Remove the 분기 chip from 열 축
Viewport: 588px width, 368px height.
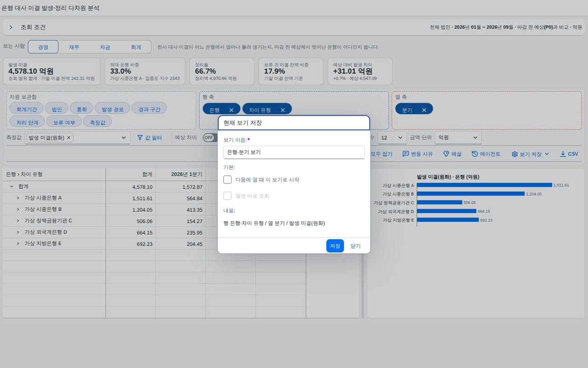pyautogui.click(x=424, y=110)
